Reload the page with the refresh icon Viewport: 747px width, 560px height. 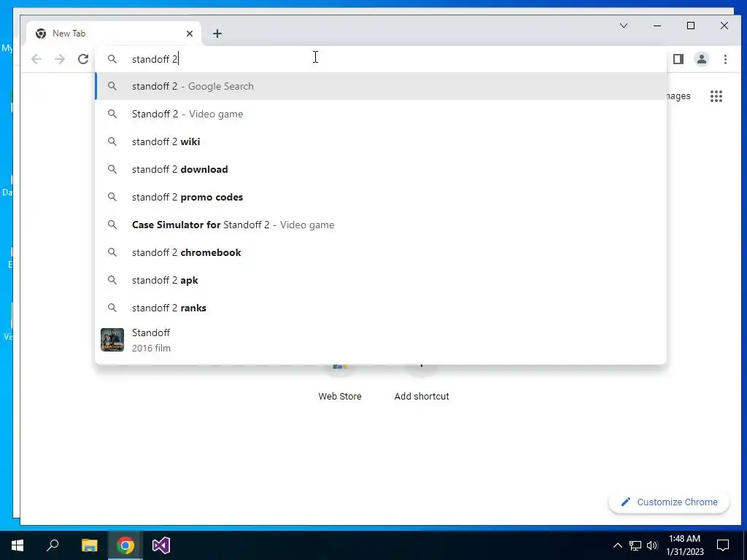click(83, 59)
